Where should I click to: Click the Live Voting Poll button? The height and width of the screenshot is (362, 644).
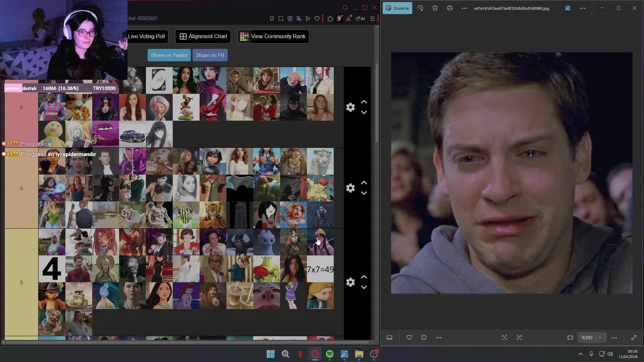pos(146,36)
